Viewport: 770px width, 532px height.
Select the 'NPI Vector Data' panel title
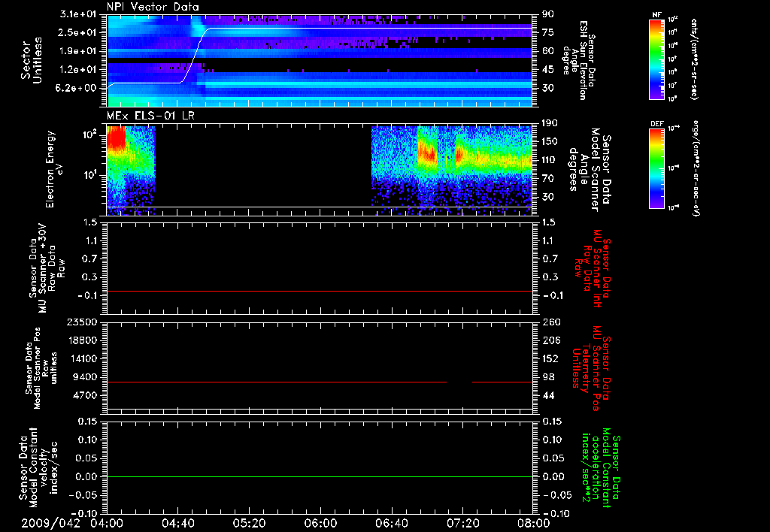click(153, 7)
